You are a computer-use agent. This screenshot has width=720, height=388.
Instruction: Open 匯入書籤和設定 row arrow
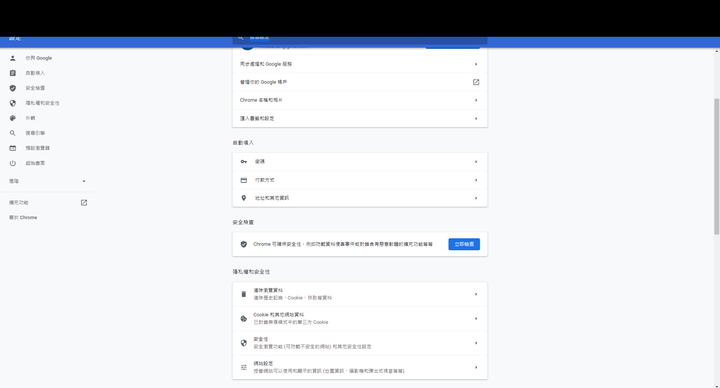point(476,118)
